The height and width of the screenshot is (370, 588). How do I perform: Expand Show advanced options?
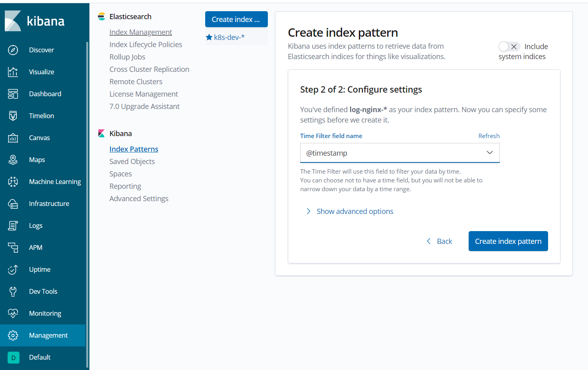(349, 211)
